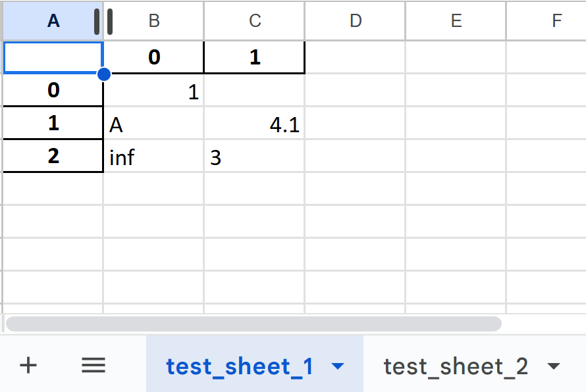Click the blue selection fill handle dot
The height and width of the screenshot is (392, 586).
(x=103, y=74)
